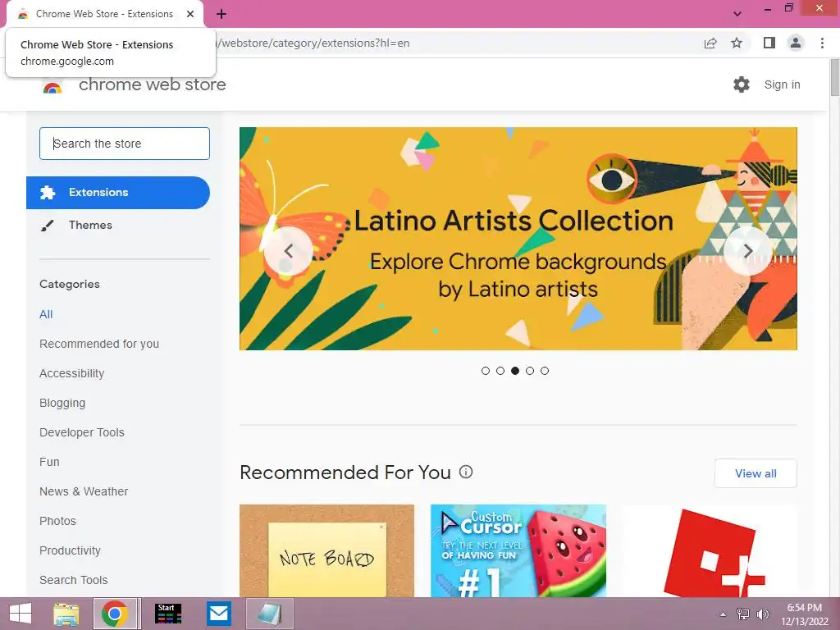This screenshot has height=630, width=840.
Task: Select the fourth carousel dot
Action: 530,371
